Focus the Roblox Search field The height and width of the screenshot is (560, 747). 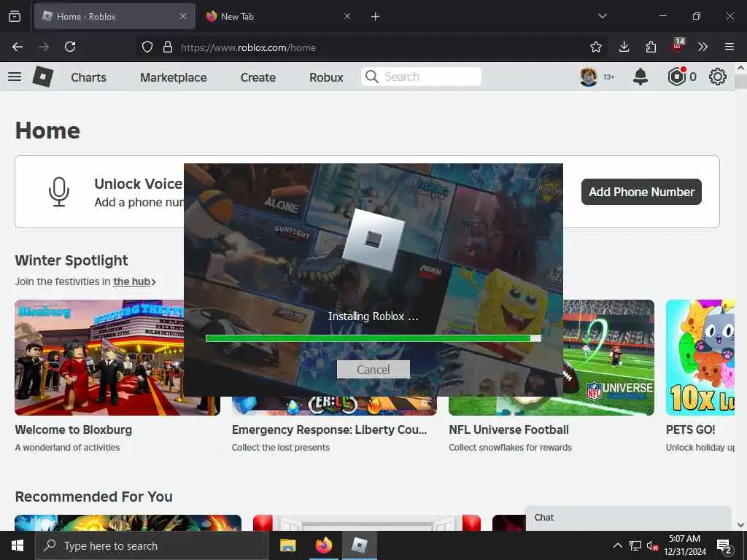click(x=421, y=77)
